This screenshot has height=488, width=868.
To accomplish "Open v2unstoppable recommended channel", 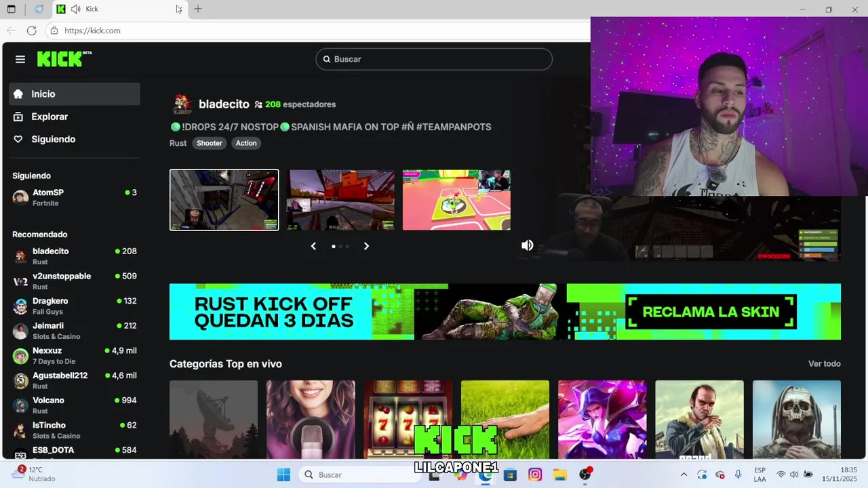I will pyautogui.click(x=75, y=281).
